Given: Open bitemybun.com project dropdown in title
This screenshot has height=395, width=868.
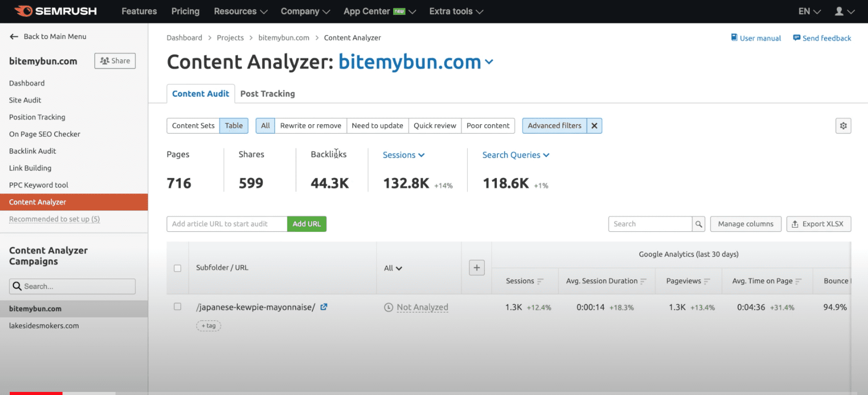Looking at the screenshot, I should click(416, 62).
